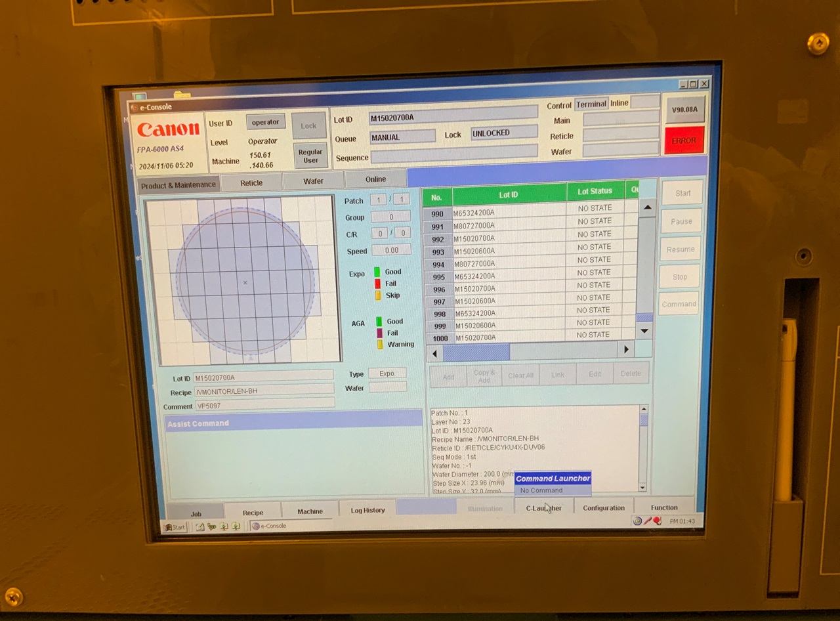Switch to the Reticle tab
The width and height of the screenshot is (840, 621).
(251, 183)
